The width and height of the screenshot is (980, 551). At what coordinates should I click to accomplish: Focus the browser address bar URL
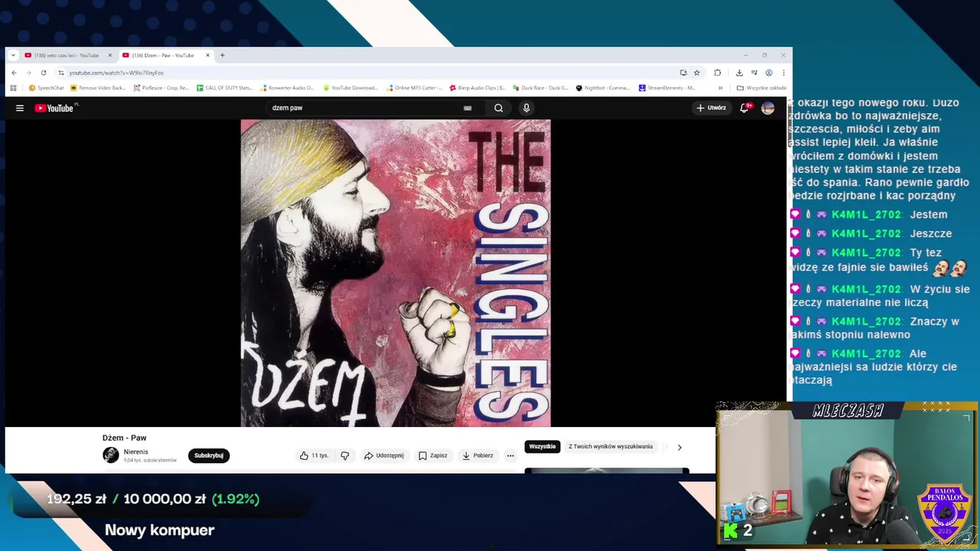pos(116,73)
